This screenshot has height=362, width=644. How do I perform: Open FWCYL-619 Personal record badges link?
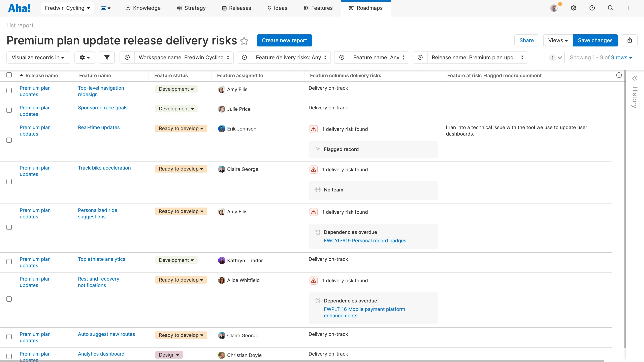point(365,241)
